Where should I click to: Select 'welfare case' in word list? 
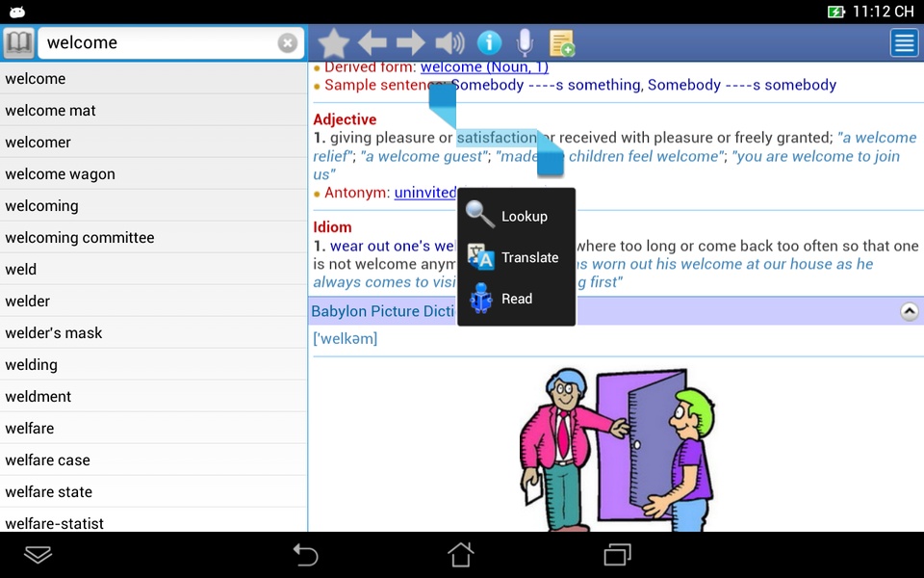[153, 460]
